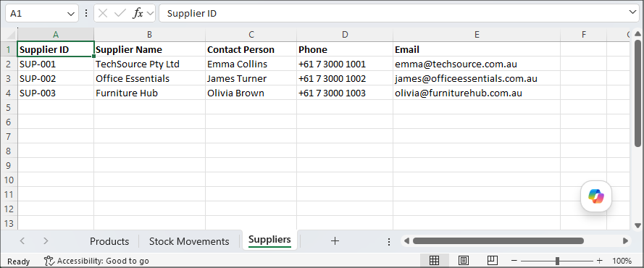Click horizontal scrollbar right arrow

[x=625, y=241]
